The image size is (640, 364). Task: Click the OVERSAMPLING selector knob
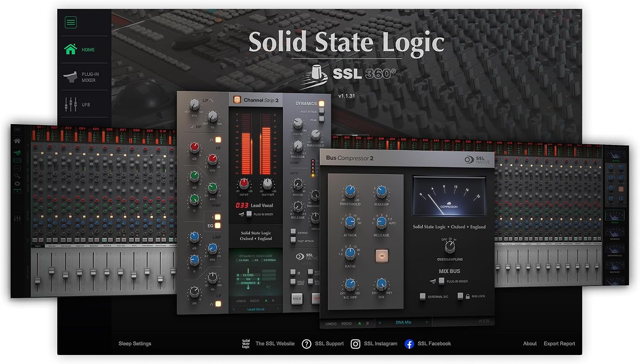click(450, 247)
